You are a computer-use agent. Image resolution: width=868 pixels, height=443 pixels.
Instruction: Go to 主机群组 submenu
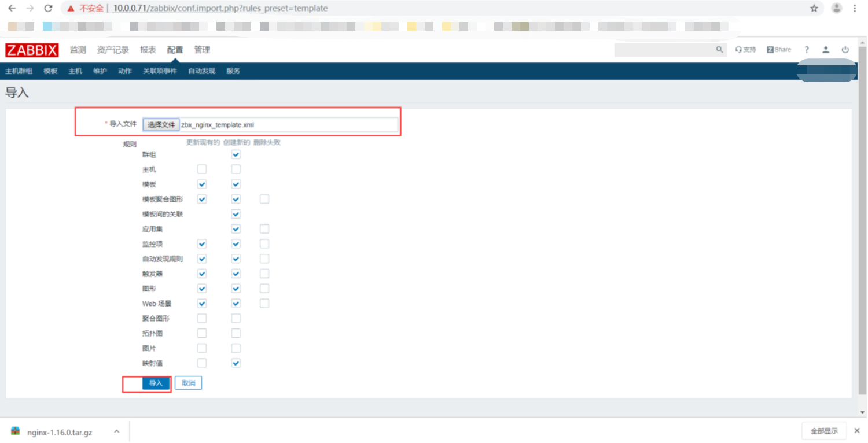point(19,71)
